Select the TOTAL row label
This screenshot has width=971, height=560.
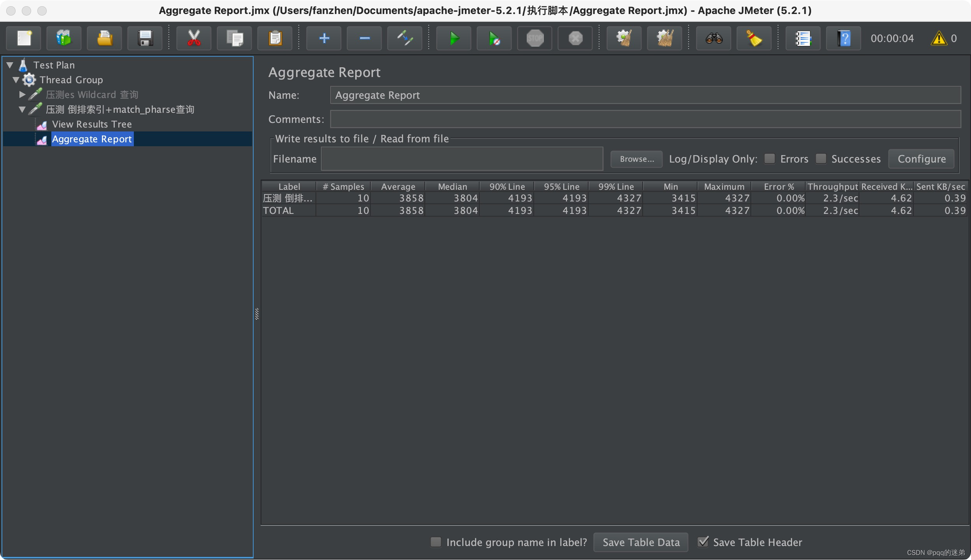[x=279, y=210]
